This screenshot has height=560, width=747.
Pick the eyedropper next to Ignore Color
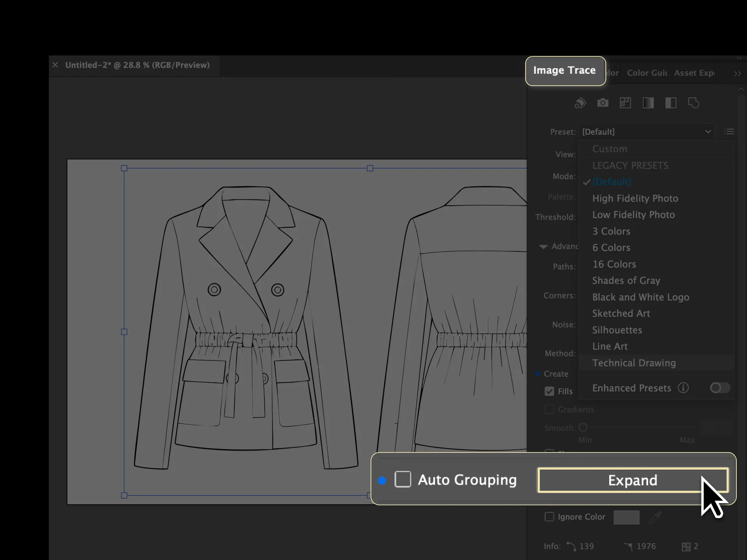[656, 517]
